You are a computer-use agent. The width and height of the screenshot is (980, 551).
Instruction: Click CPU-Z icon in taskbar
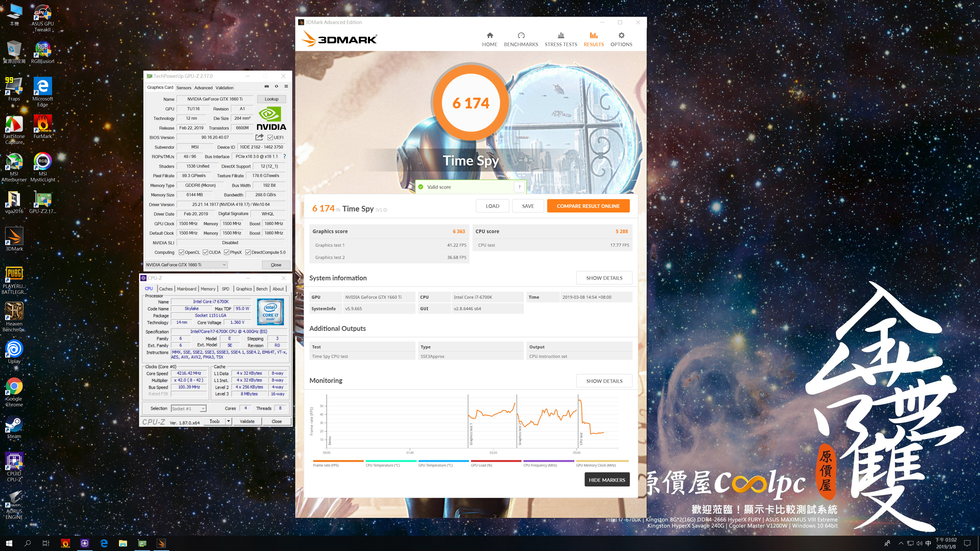tap(84, 543)
